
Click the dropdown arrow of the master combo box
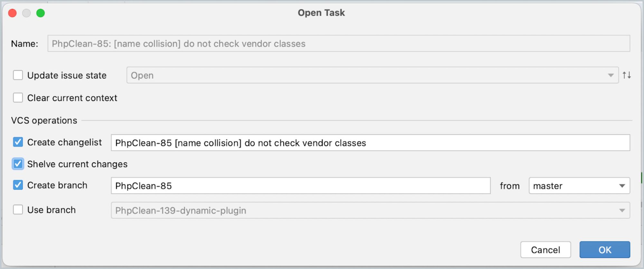point(622,186)
